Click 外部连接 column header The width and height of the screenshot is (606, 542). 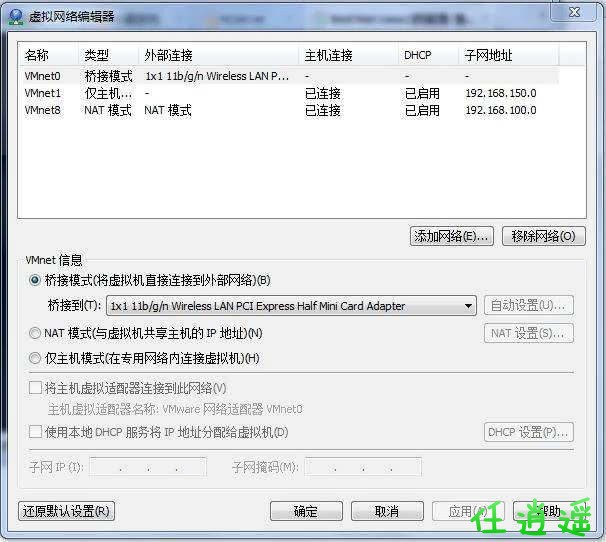click(x=218, y=55)
